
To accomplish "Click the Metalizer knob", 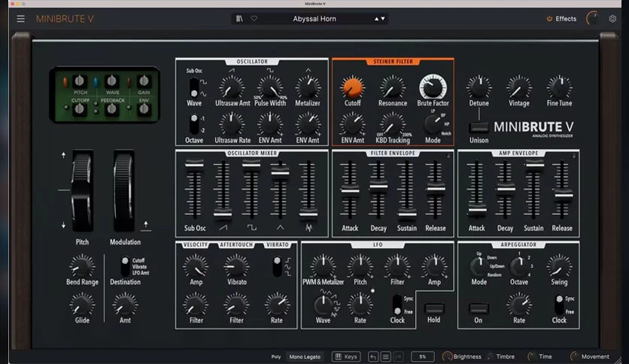I will (x=308, y=87).
